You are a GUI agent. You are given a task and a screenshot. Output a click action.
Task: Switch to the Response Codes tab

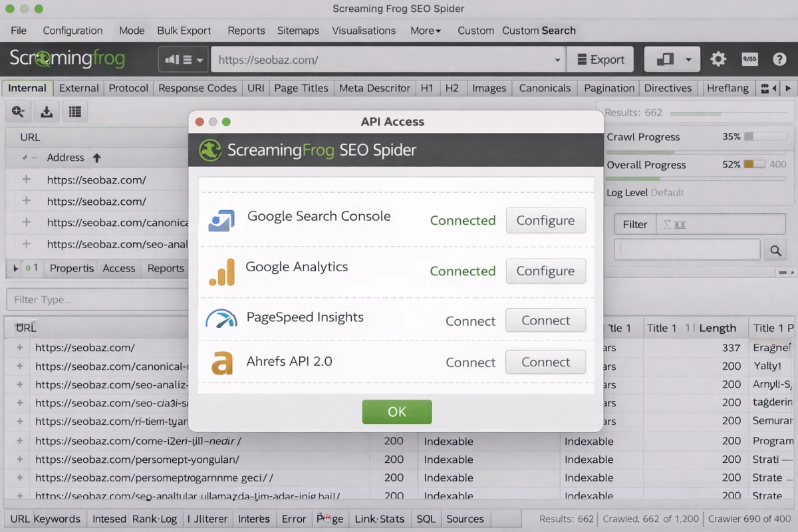pos(198,88)
